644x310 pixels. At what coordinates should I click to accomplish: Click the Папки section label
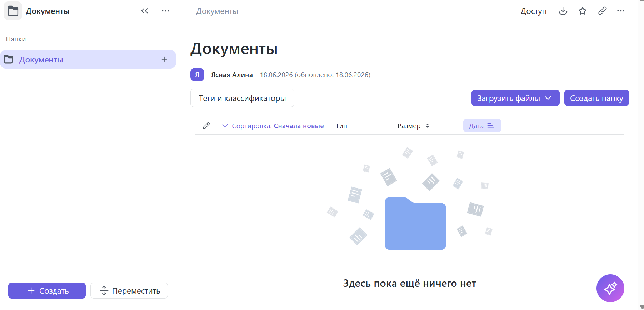point(16,39)
